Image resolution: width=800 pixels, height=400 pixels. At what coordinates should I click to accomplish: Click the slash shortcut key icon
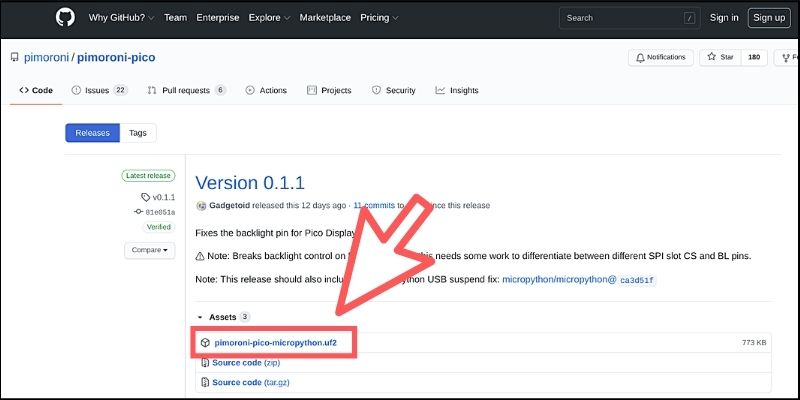690,18
